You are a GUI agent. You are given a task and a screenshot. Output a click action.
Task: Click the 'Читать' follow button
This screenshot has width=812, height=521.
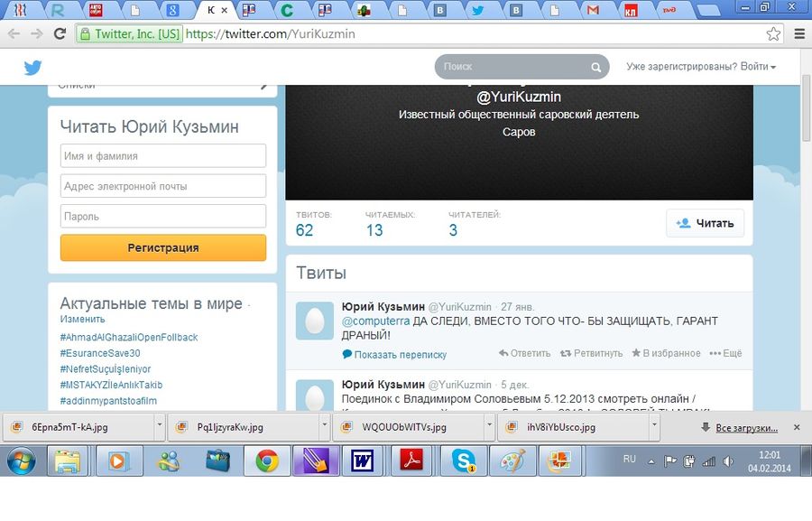705,223
